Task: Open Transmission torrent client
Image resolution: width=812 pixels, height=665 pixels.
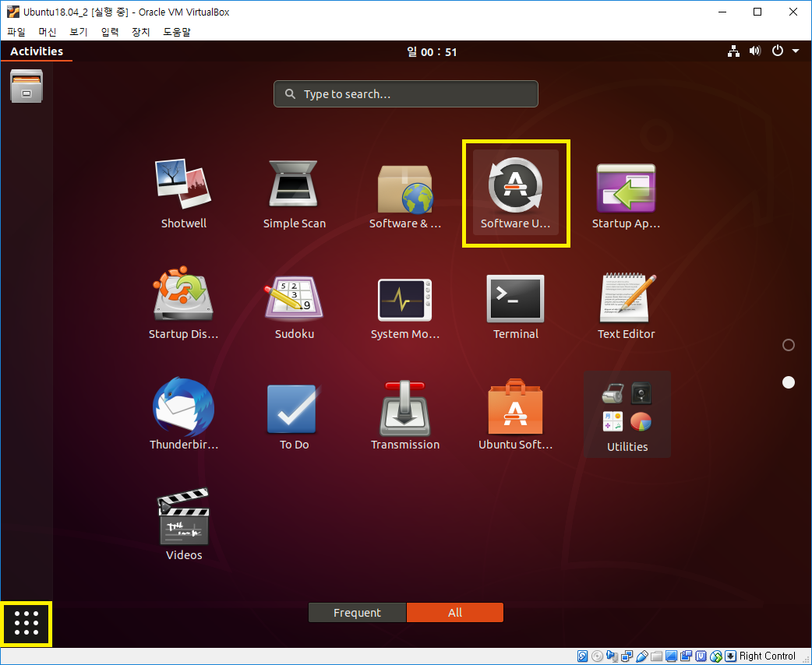Action: click(x=405, y=414)
